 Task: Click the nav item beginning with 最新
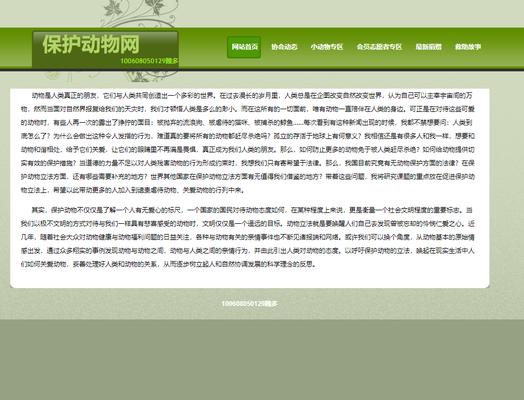pos(428,47)
